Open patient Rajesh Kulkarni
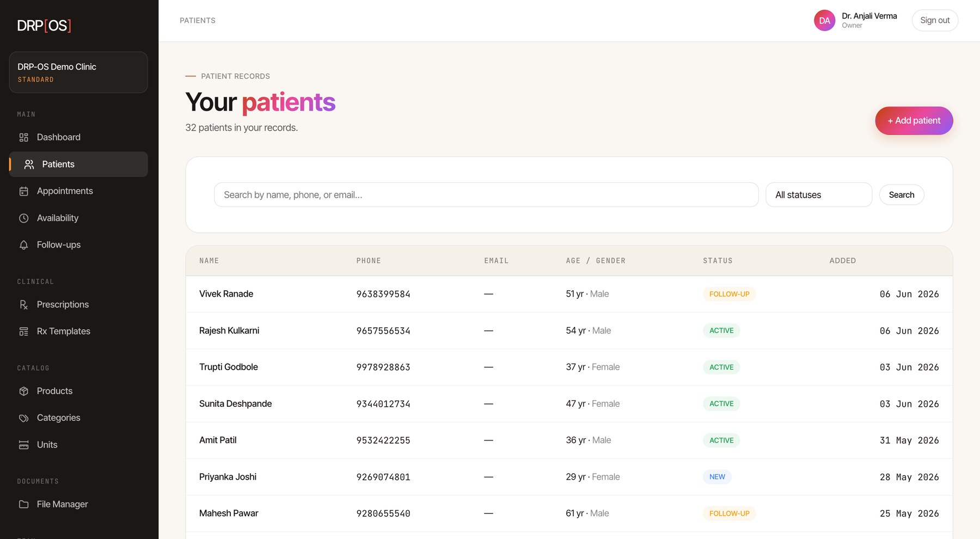The image size is (980, 539). [x=229, y=330]
